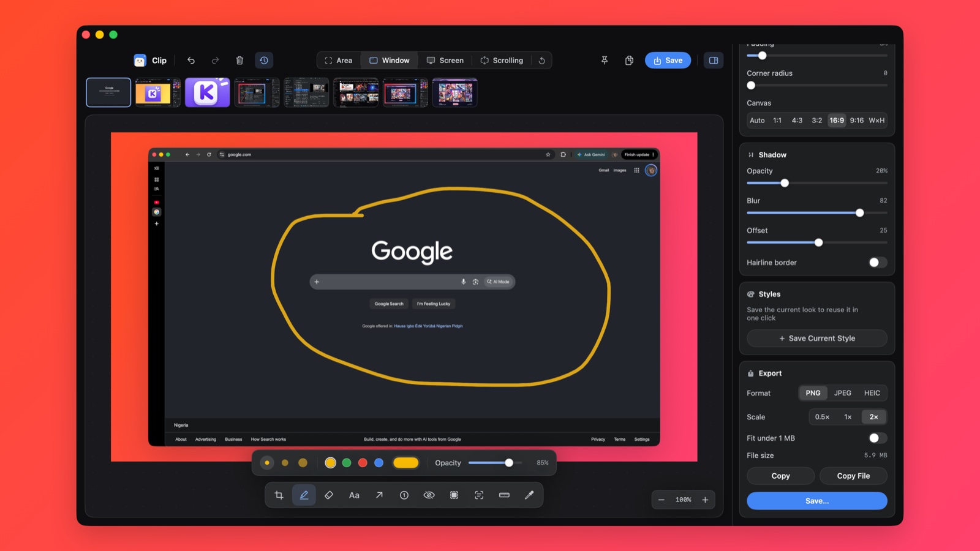980x551 pixels.
Task: Click Save Current Style button
Action: [817, 339]
